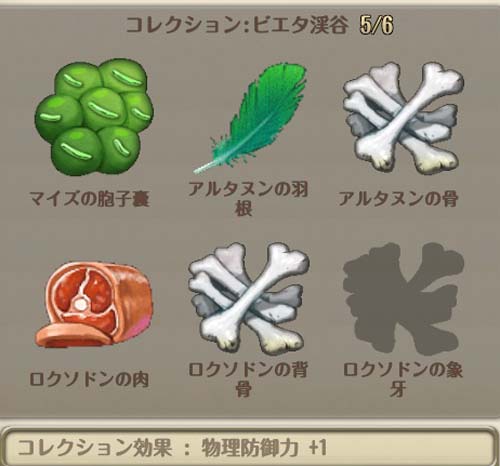Click the greyed-out missing tusk silhouette

tap(403, 299)
